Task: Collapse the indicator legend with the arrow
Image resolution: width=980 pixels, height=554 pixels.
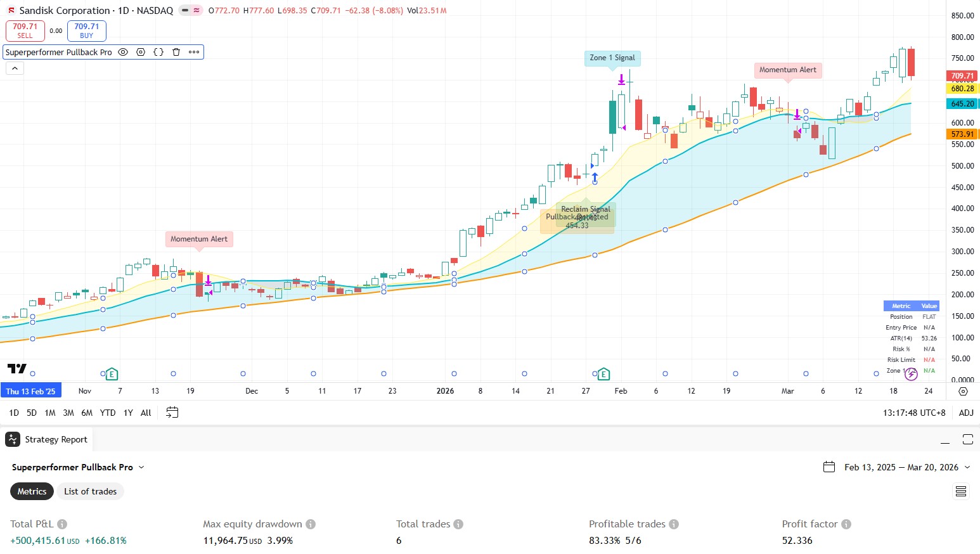Action: point(15,68)
